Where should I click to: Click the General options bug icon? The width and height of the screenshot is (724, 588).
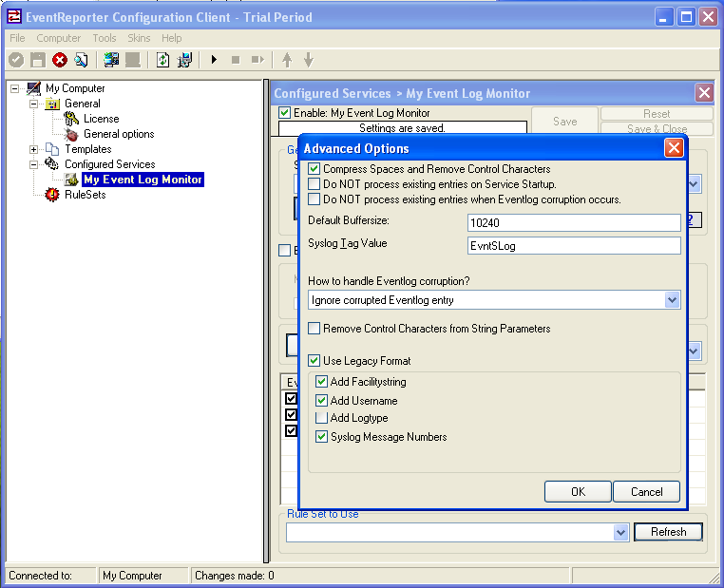[71, 134]
